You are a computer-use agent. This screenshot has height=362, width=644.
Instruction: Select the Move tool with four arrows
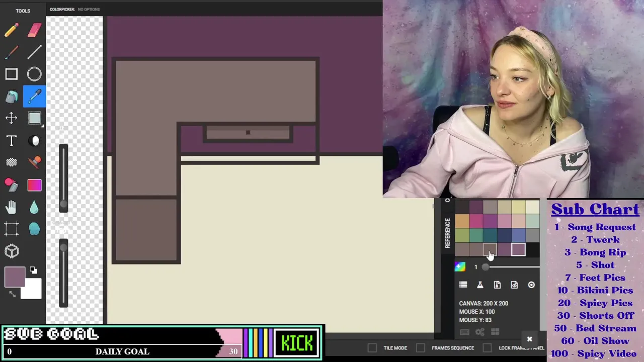11,118
